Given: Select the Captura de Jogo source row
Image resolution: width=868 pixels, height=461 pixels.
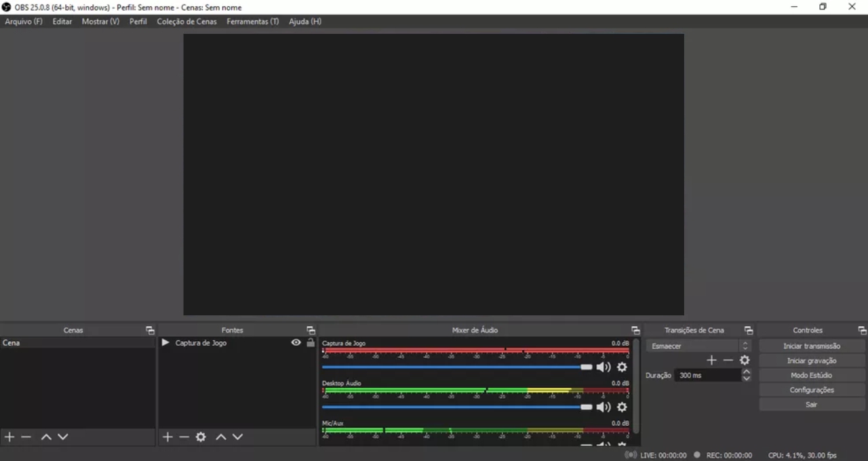Looking at the screenshot, I should pos(237,342).
